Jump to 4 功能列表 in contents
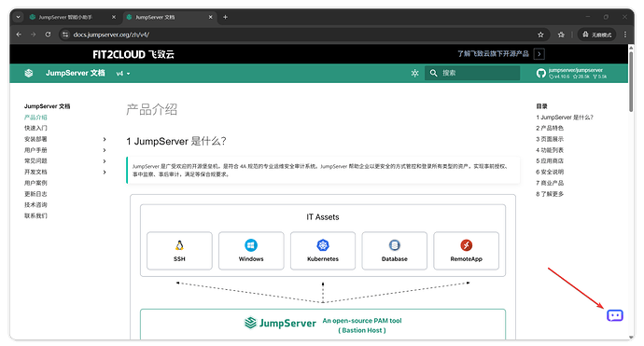Image resolution: width=644 pixels, height=346 pixels. pyautogui.click(x=550, y=150)
